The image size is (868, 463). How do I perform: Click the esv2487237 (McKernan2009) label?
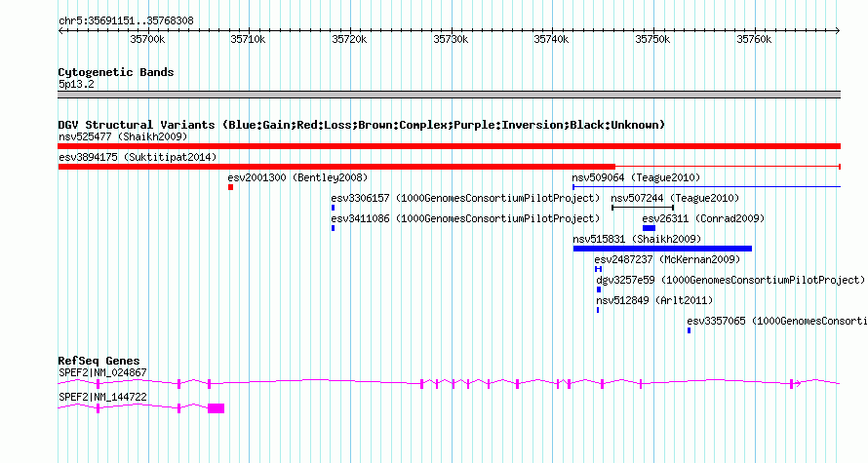(x=667, y=259)
